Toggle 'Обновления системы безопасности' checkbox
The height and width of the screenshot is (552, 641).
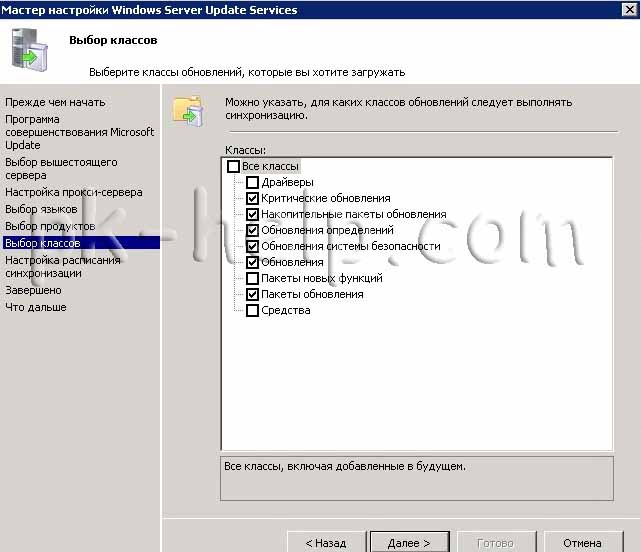click(x=253, y=246)
